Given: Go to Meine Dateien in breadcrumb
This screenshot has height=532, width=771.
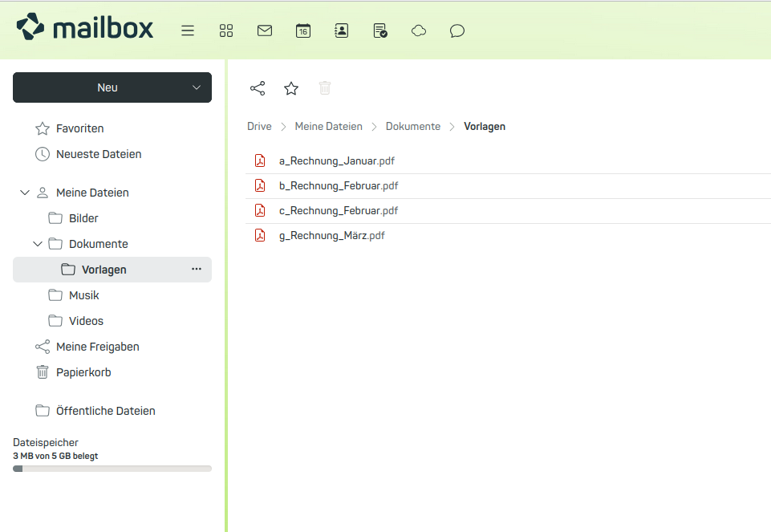Looking at the screenshot, I should [x=328, y=126].
